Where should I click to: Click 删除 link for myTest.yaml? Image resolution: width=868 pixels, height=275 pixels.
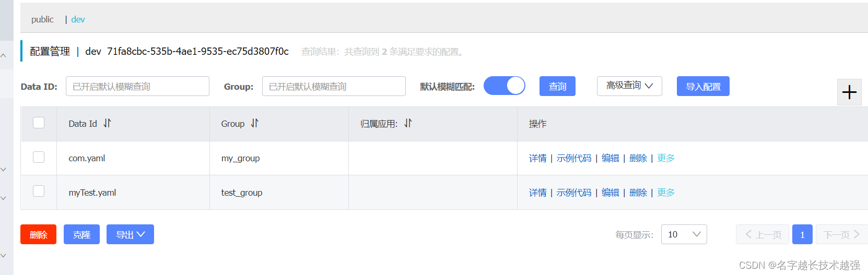click(x=638, y=193)
